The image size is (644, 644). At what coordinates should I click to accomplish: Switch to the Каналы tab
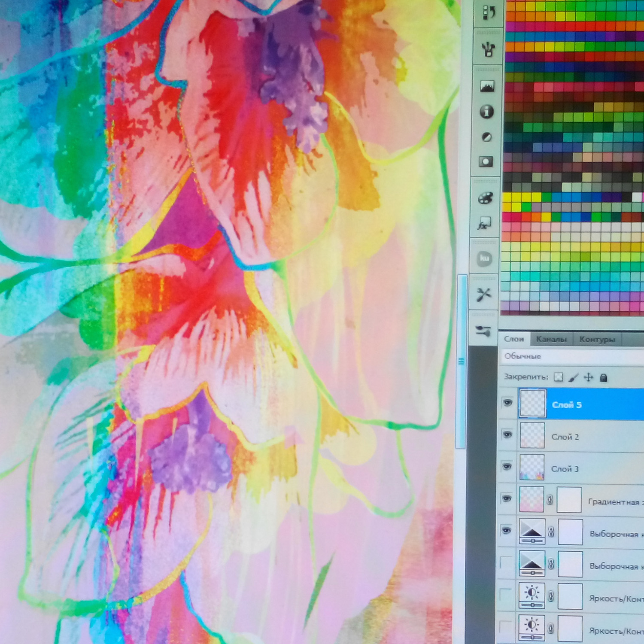tap(552, 339)
